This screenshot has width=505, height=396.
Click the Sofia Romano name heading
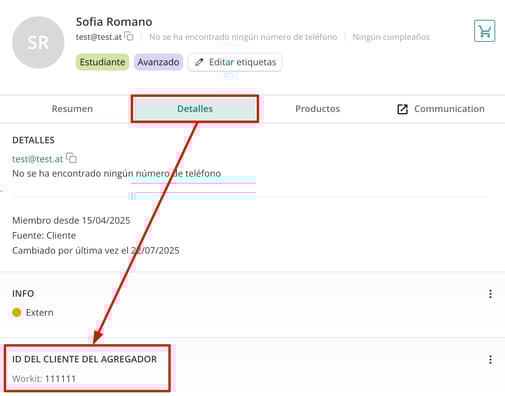pyautogui.click(x=114, y=22)
